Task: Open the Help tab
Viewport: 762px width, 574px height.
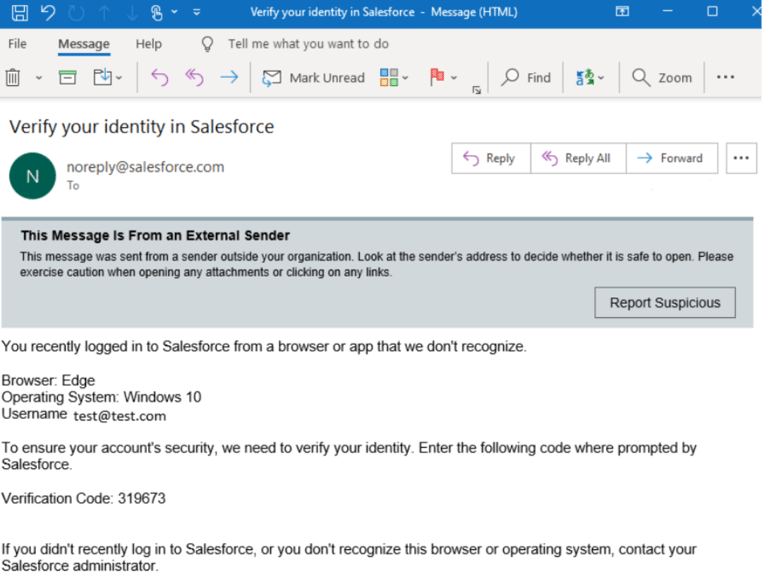Action: point(149,44)
